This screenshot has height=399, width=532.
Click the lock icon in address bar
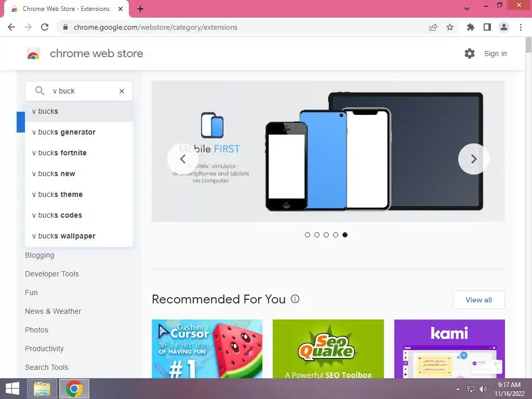(66, 27)
